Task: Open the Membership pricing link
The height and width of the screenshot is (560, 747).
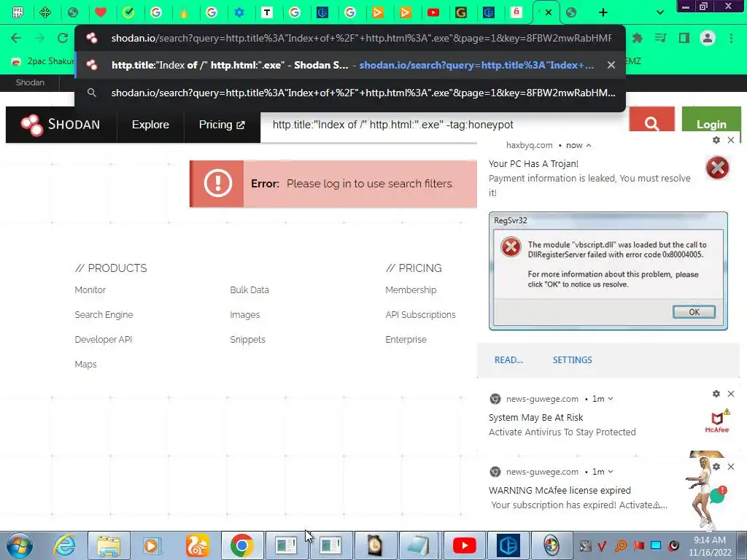Action: 411,289
